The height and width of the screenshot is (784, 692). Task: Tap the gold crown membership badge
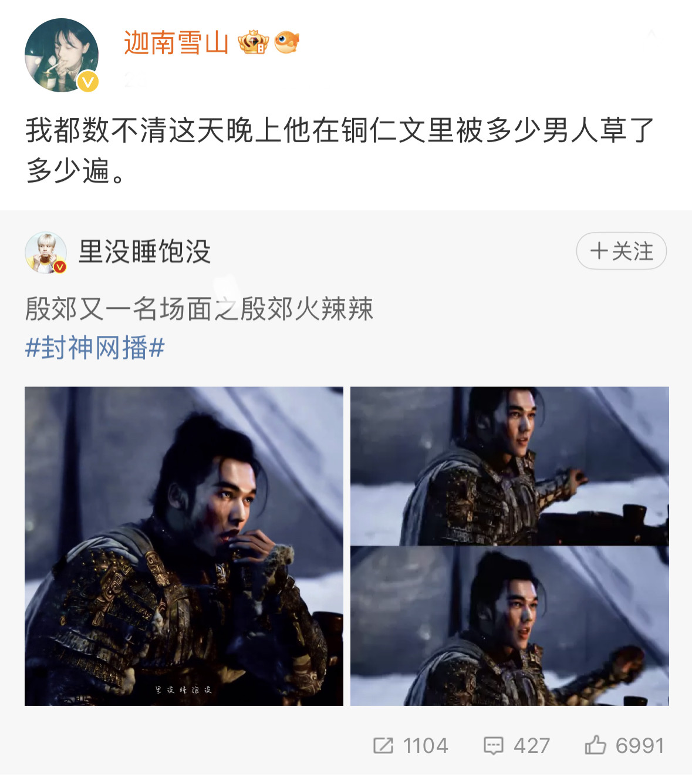coord(254,42)
